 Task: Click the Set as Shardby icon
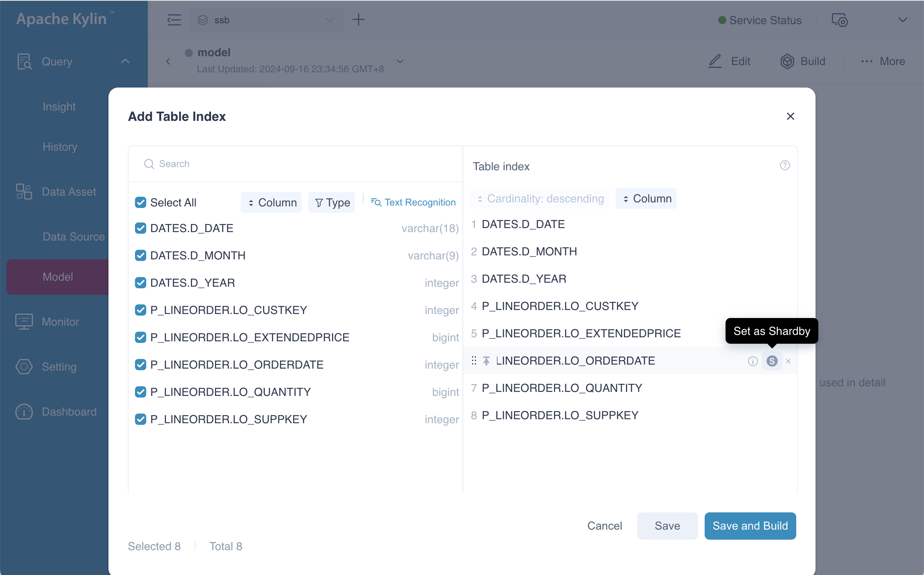click(772, 360)
